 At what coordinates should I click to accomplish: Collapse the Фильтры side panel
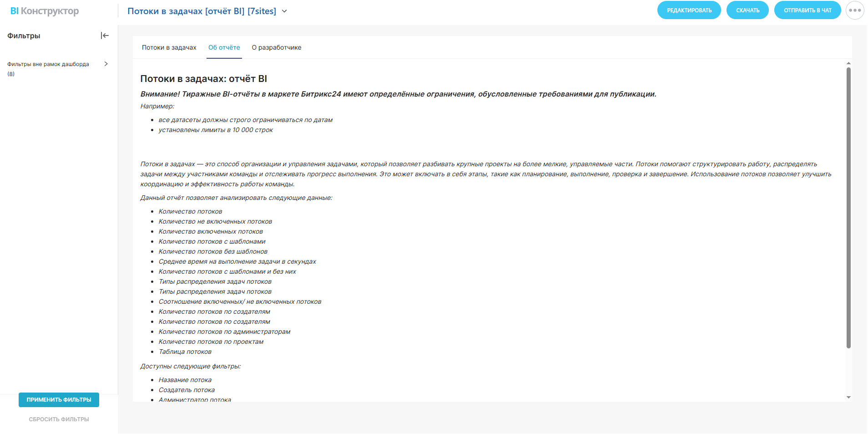105,36
